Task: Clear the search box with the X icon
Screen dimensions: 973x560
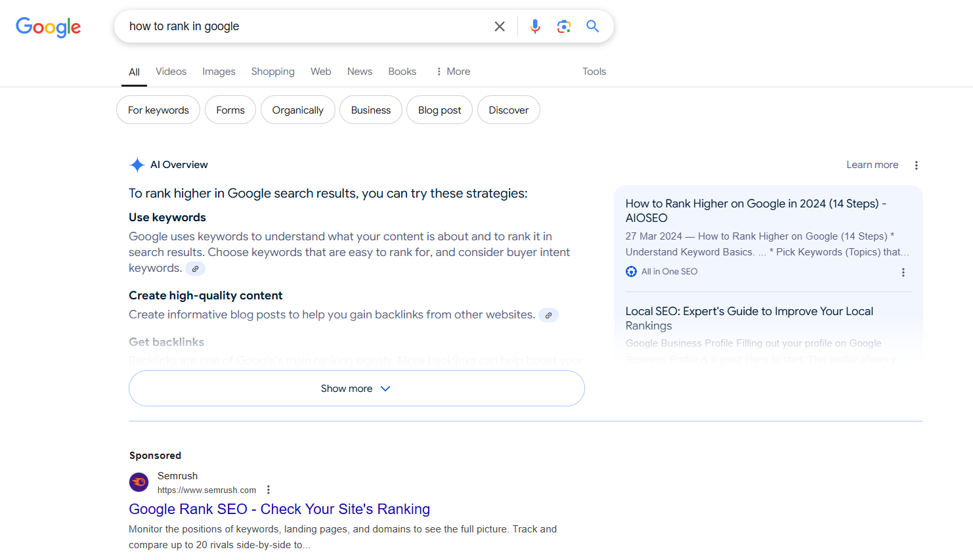Action: (x=500, y=26)
